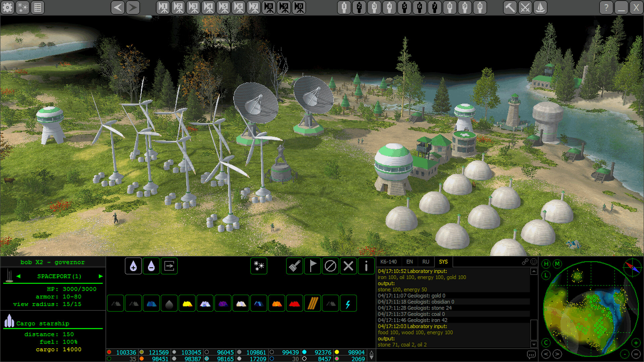Select the energy lightning terrain icon
This screenshot has height=362, width=644.
click(x=348, y=303)
